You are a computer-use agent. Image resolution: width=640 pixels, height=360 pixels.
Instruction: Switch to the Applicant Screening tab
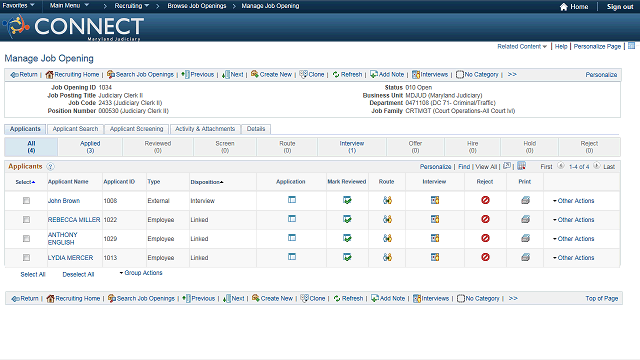coord(136,129)
